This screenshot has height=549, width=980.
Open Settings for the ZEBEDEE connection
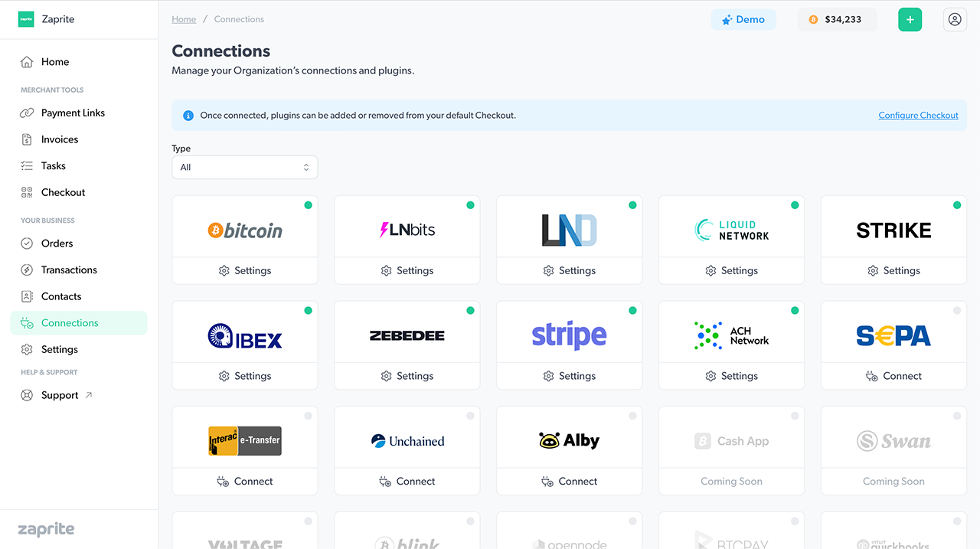tap(407, 376)
